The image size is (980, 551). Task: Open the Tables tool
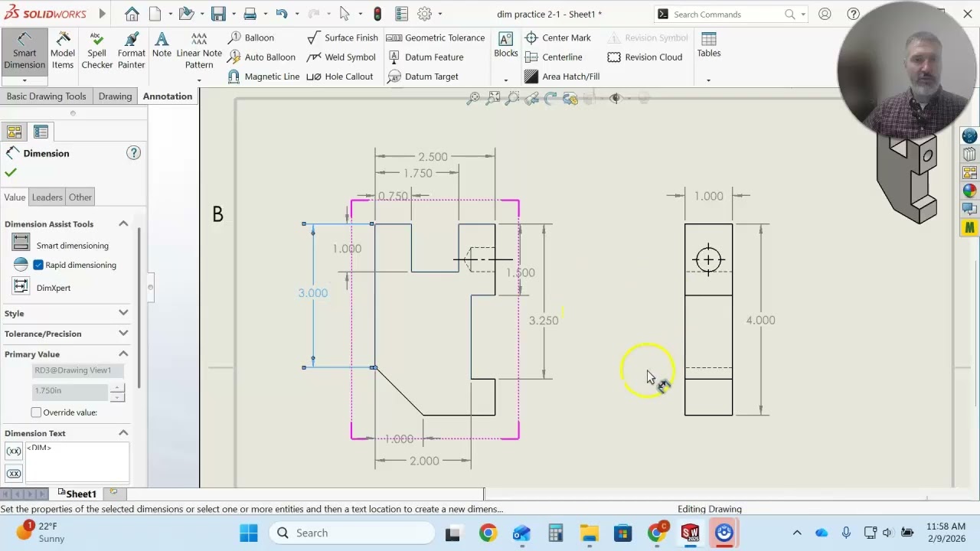pyautogui.click(x=709, y=46)
